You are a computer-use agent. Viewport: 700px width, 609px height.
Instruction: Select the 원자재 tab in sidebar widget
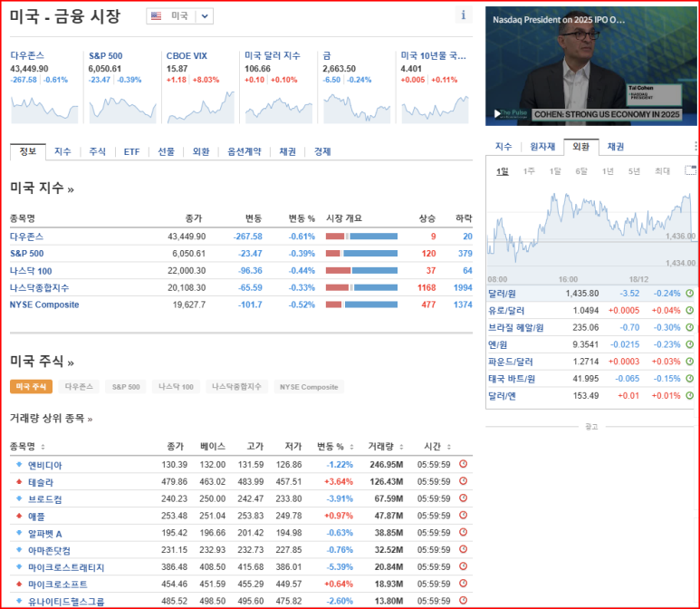tap(542, 147)
